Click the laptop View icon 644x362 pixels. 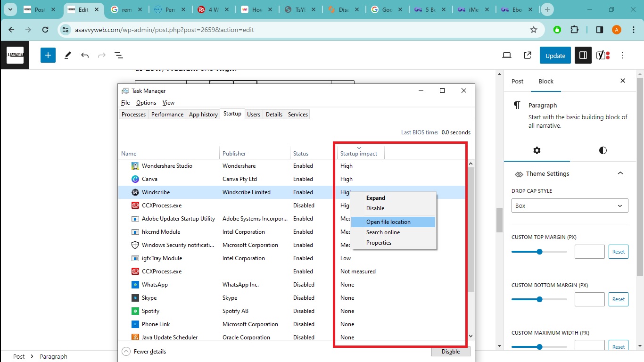point(507,55)
